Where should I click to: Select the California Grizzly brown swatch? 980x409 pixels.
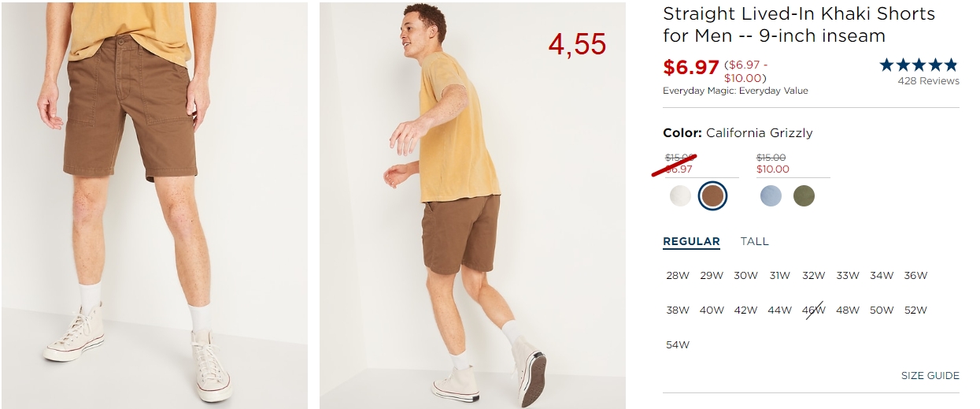(712, 196)
